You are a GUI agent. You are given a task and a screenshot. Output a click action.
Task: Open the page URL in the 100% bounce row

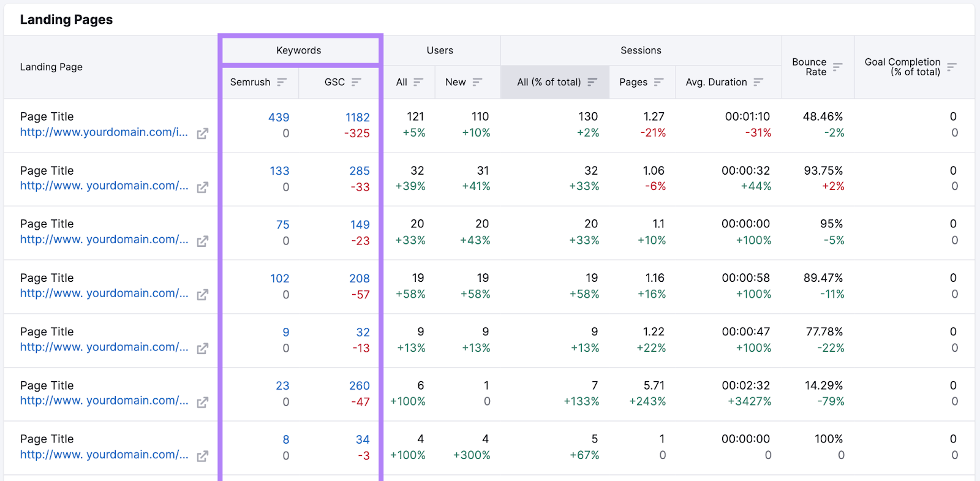[104, 455]
